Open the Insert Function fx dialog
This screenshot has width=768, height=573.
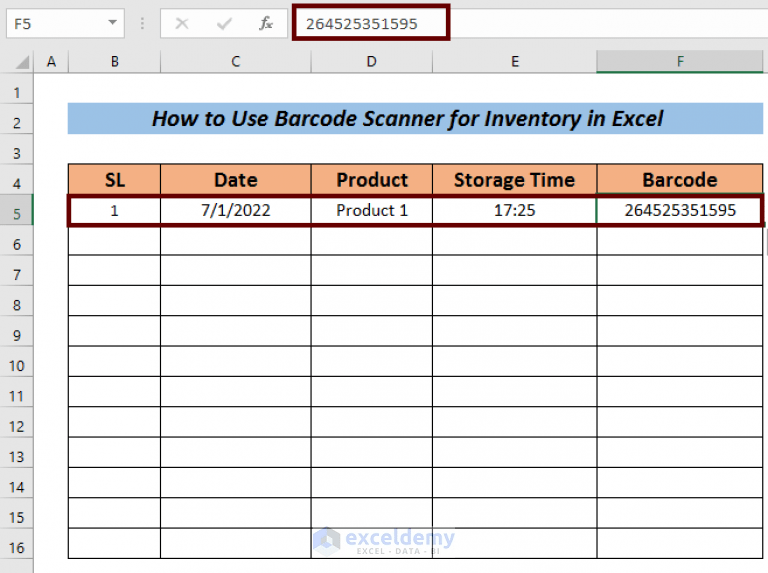[266, 23]
